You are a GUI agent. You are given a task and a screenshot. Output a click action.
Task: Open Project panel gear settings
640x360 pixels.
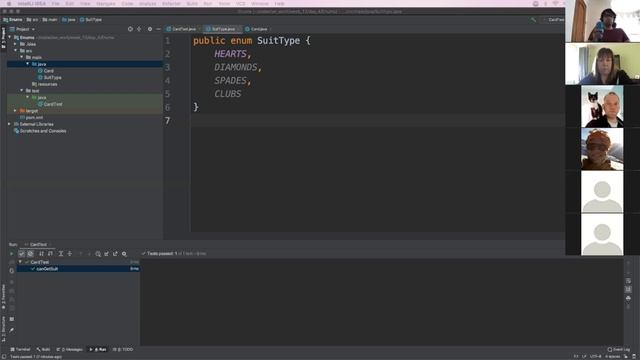click(150, 29)
